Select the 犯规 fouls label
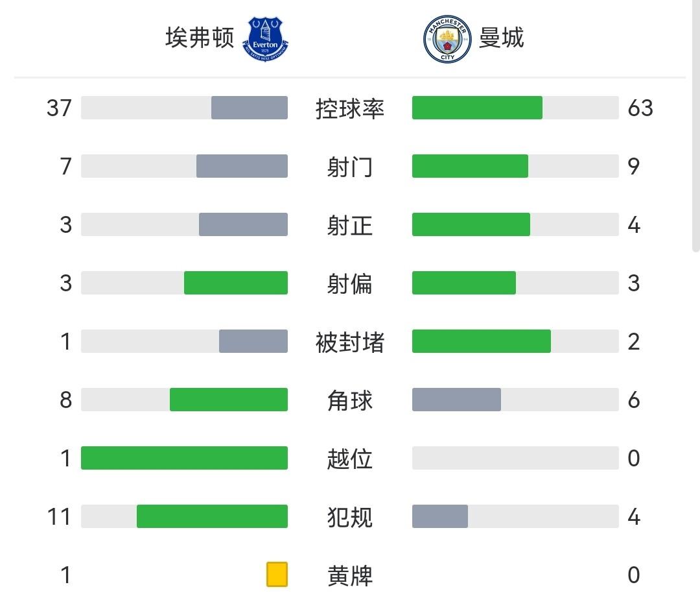 (350, 517)
